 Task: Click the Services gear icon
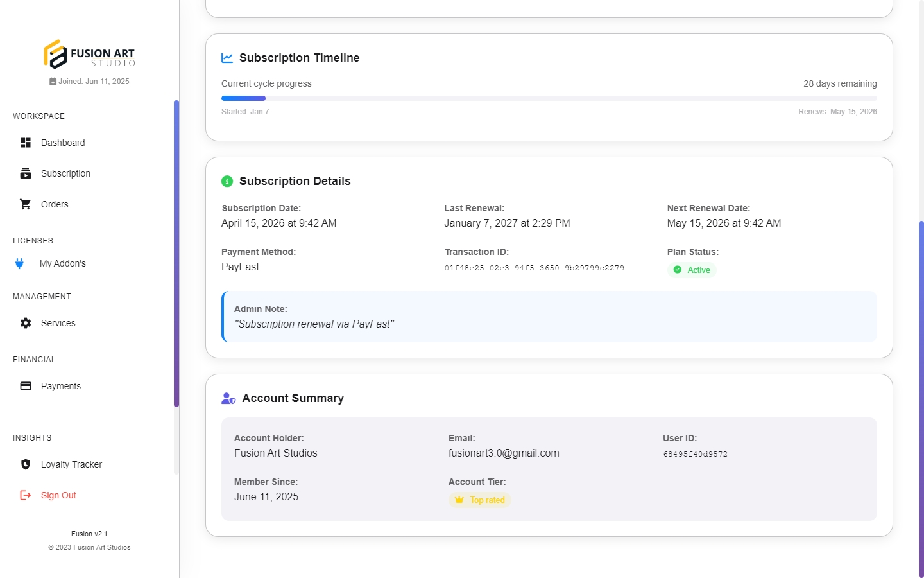pyautogui.click(x=26, y=323)
